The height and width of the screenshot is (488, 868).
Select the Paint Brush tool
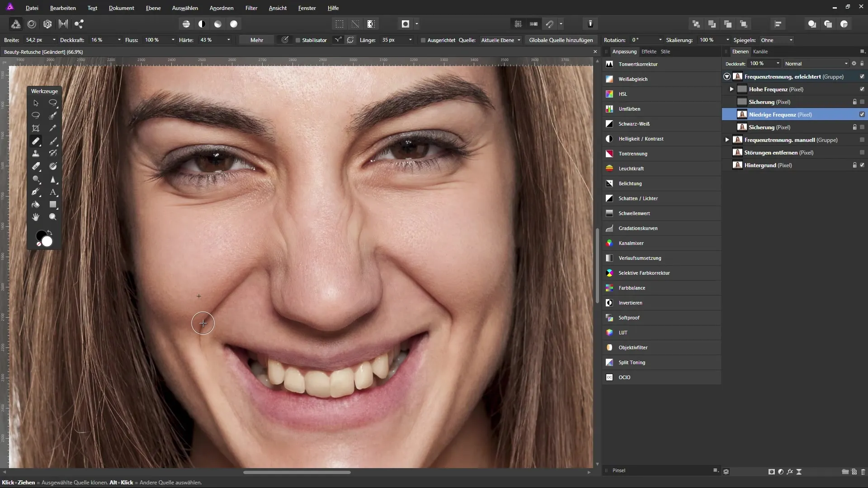[53, 141]
